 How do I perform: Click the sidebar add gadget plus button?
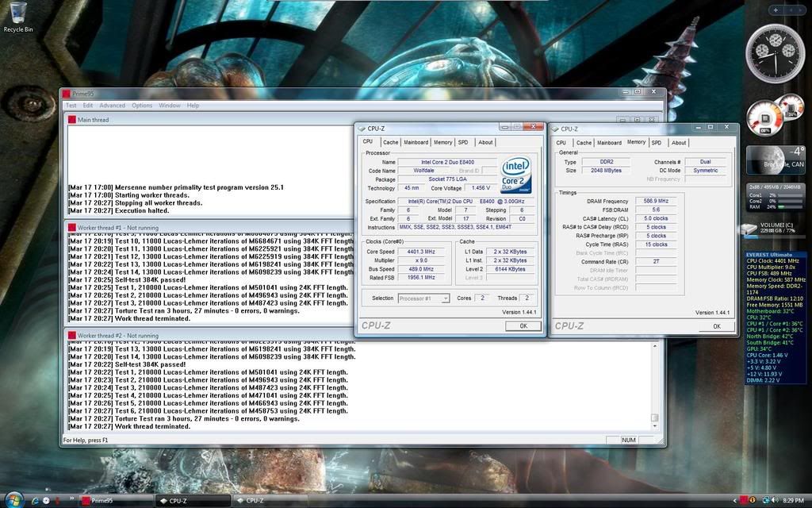776,10
